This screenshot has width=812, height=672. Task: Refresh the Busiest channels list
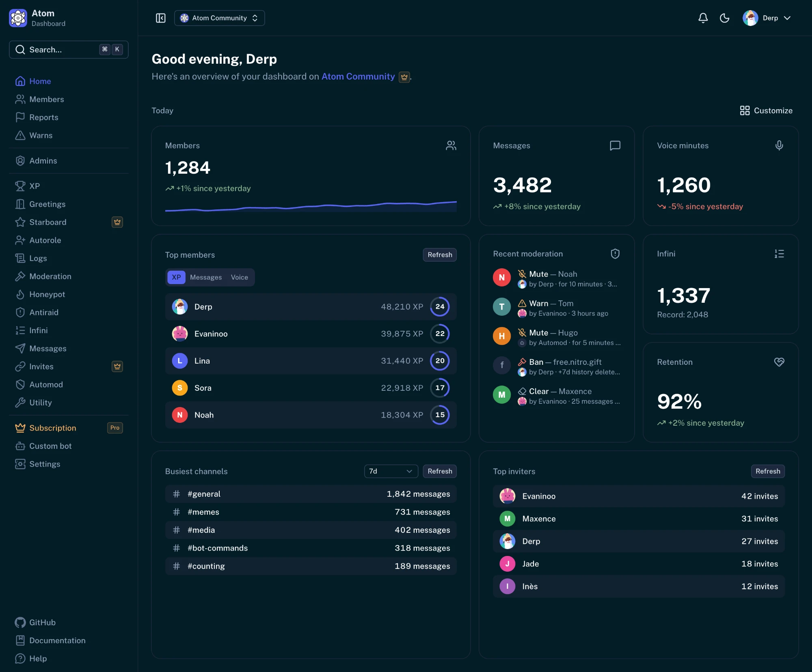(x=440, y=471)
